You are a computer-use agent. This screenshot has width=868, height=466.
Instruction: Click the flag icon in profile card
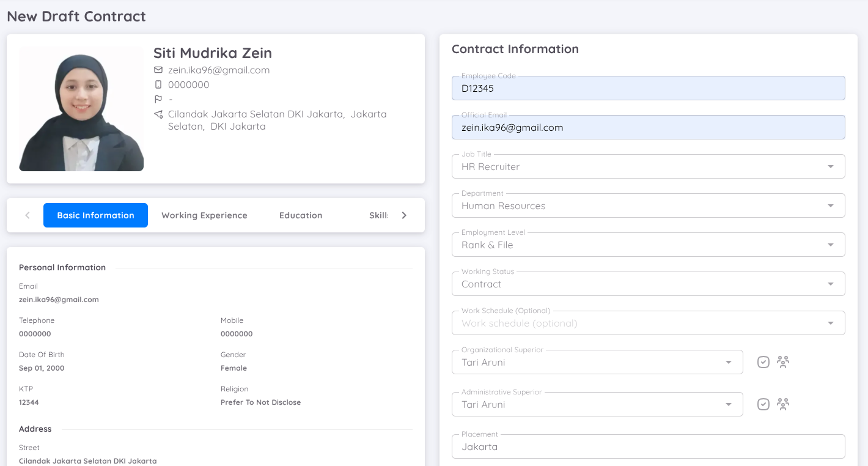(158, 99)
